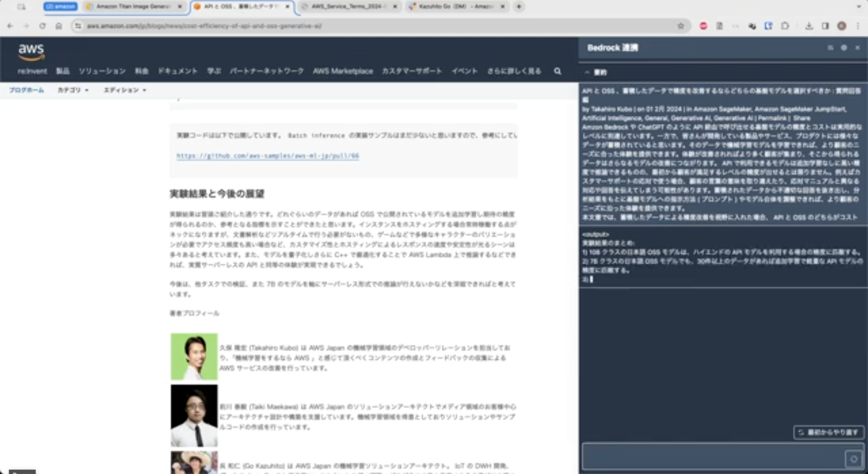This screenshot has height=474, width=868.
Task: Go to browser home page
Action: [59, 26]
